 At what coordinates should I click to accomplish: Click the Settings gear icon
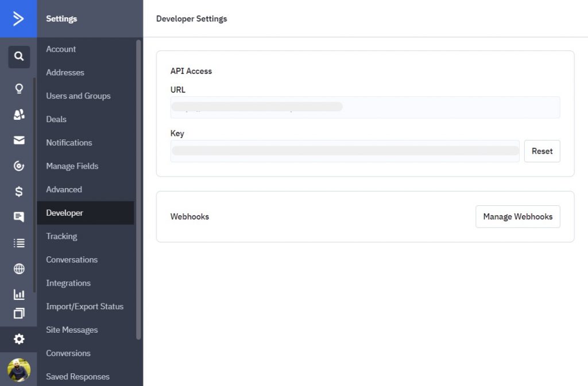click(x=19, y=339)
